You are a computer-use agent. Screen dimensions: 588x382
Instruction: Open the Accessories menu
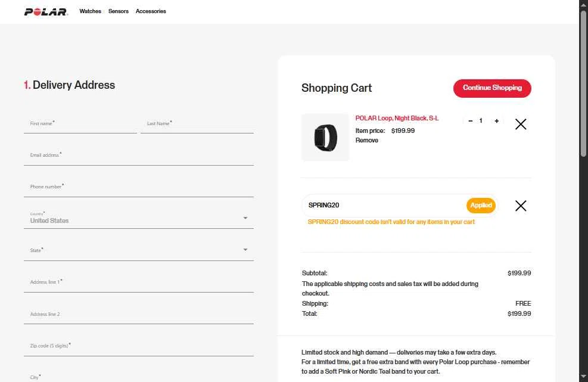(x=151, y=11)
